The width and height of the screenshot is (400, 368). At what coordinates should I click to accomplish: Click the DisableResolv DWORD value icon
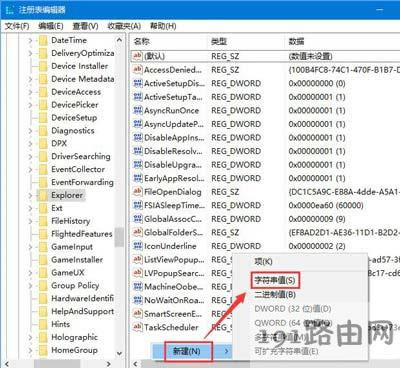coord(137,151)
